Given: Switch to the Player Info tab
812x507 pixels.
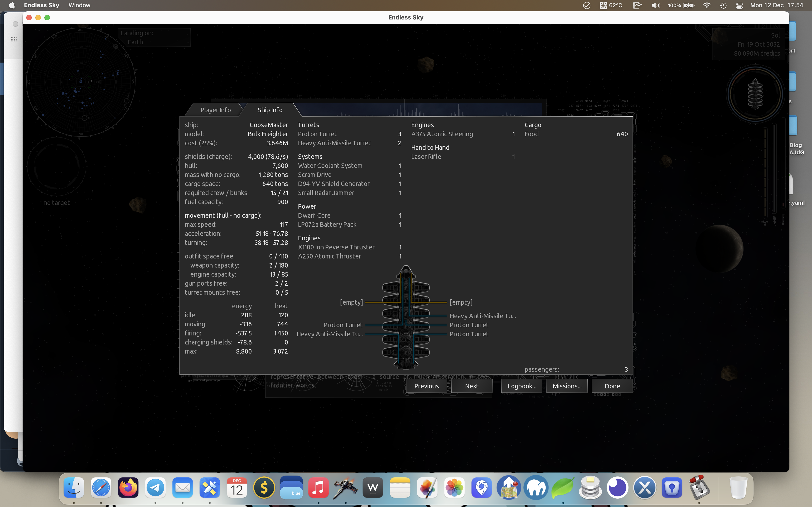Looking at the screenshot, I should coord(215,110).
